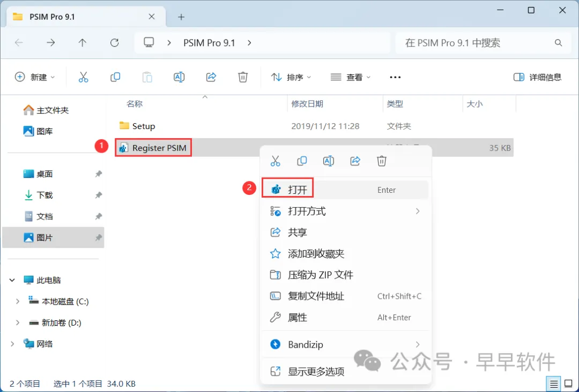The width and height of the screenshot is (579, 392).
Task: Choose 打开 from the context menu
Action: pyautogui.click(x=345, y=190)
